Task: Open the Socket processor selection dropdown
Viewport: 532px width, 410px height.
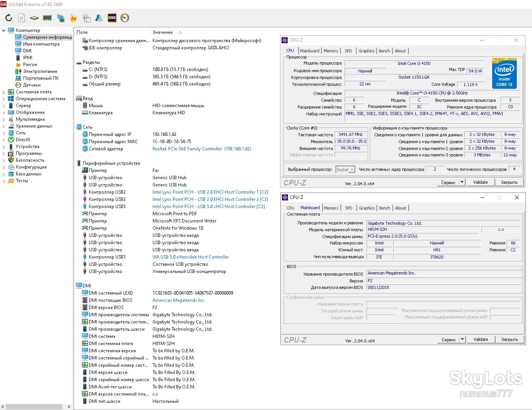Action: coord(345,170)
